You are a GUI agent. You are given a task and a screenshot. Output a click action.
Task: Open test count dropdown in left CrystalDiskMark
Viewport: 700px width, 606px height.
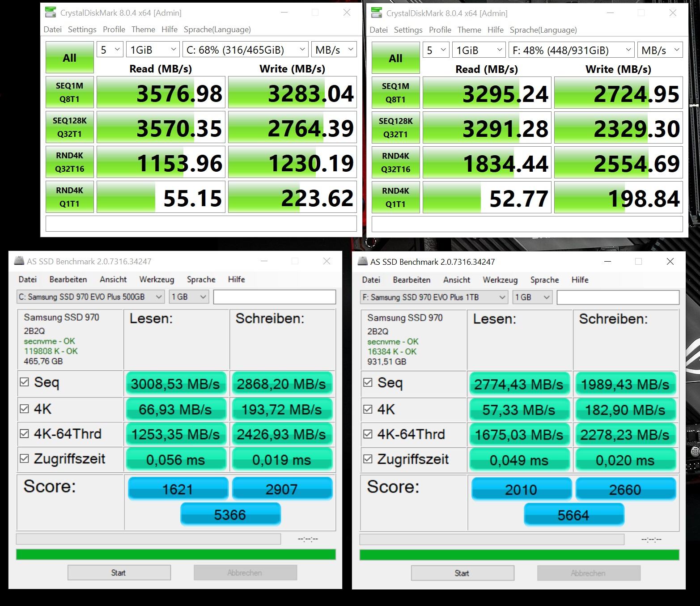[x=110, y=50]
